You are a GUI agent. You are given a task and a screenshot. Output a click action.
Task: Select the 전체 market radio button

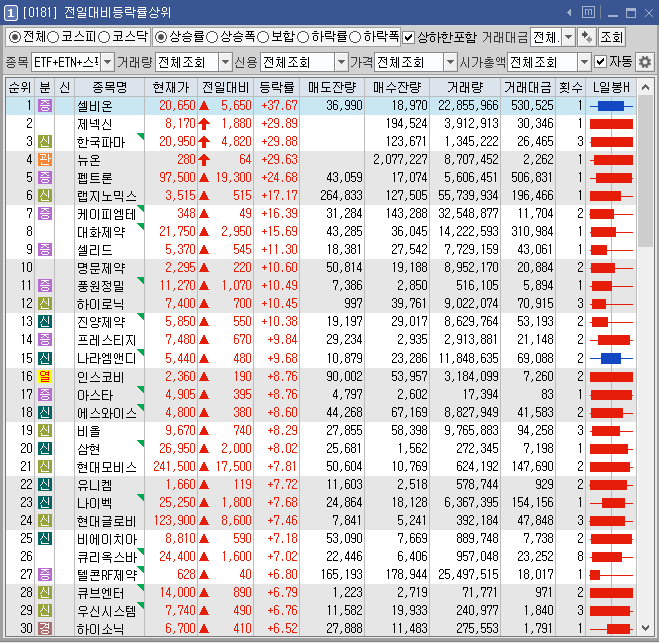point(14,37)
